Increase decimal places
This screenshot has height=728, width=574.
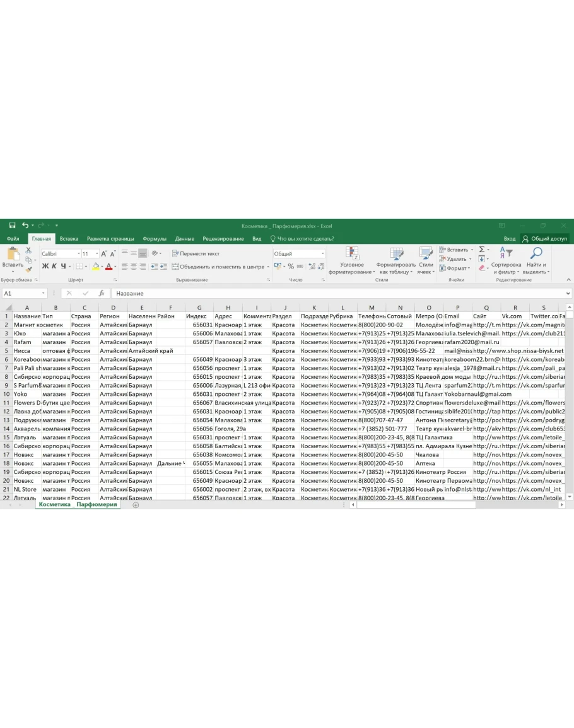click(x=312, y=267)
